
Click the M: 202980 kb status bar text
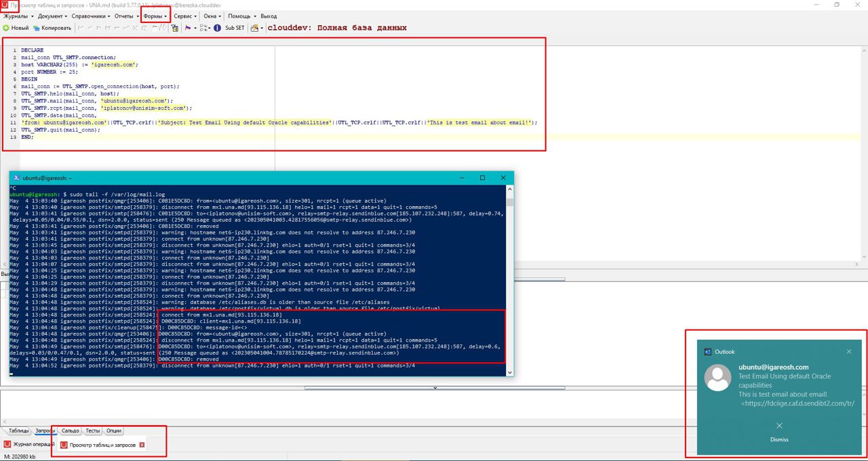[x=20, y=457]
